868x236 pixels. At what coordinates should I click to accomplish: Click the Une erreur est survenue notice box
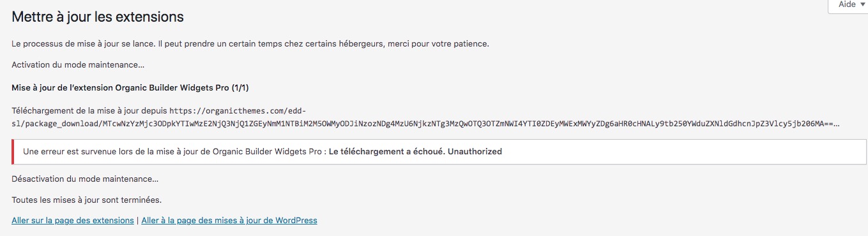click(x=439, y=152)
